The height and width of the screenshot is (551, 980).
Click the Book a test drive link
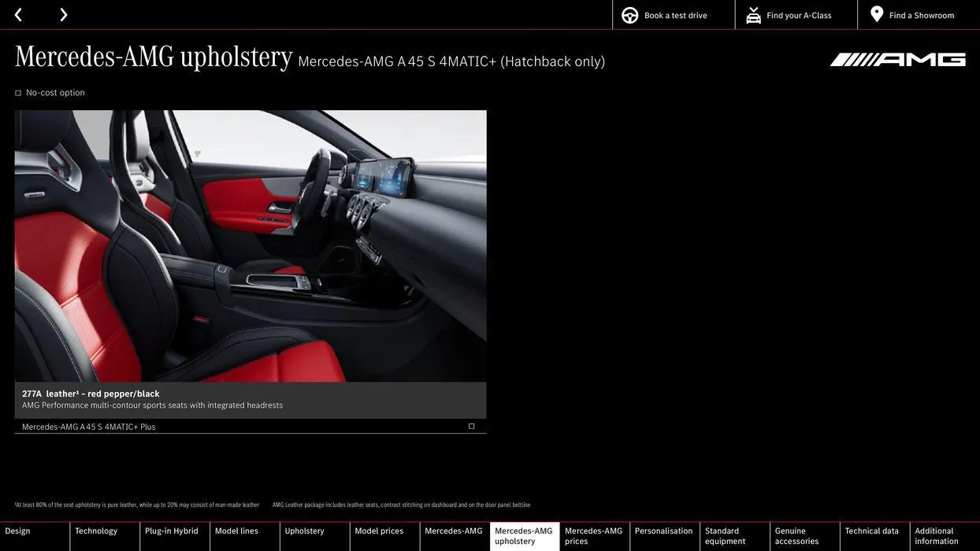coord(675,16)
